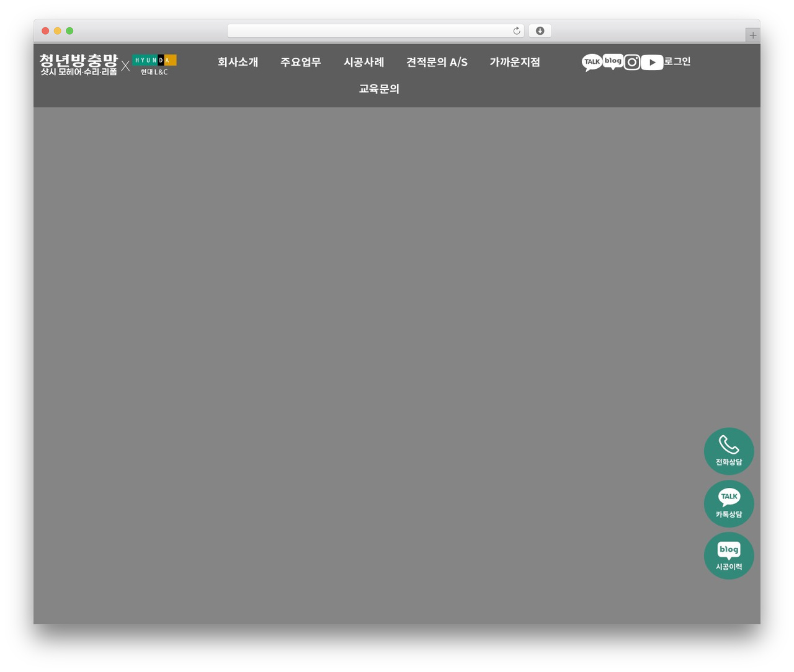Open the 견적문의 A/S menu
794x672 pixels.
tap(437, 62)
